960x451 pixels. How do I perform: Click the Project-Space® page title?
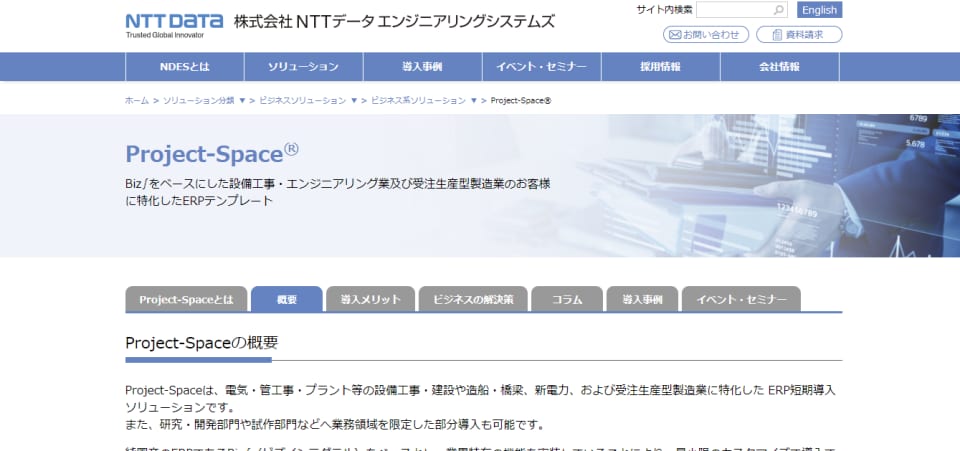(212, 153)
